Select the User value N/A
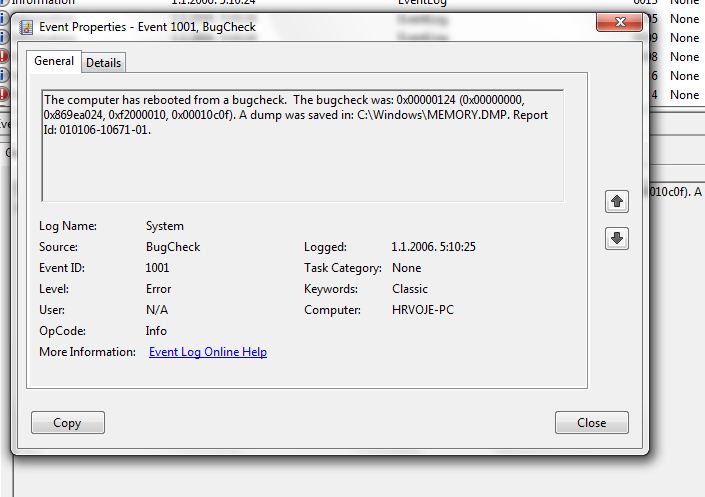This screenshot has height=497, width=705. click(x=157, y=310)
